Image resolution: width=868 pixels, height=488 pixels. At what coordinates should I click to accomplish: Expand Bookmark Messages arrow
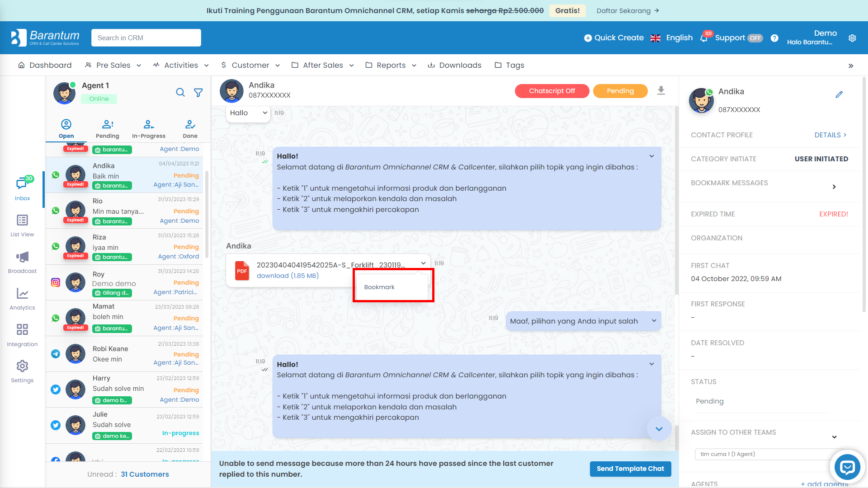[x=834, y=187]
